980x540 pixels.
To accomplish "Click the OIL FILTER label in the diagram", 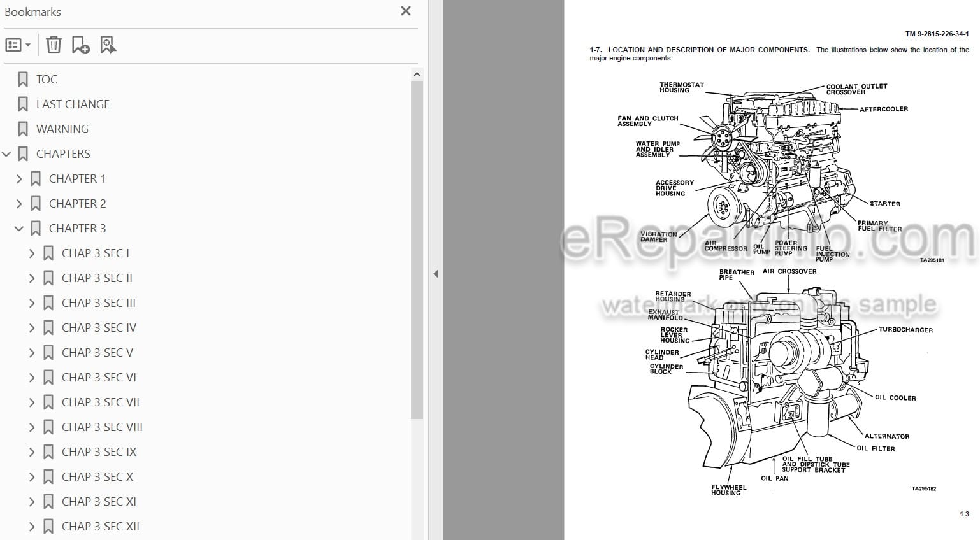I will [876, 448].
